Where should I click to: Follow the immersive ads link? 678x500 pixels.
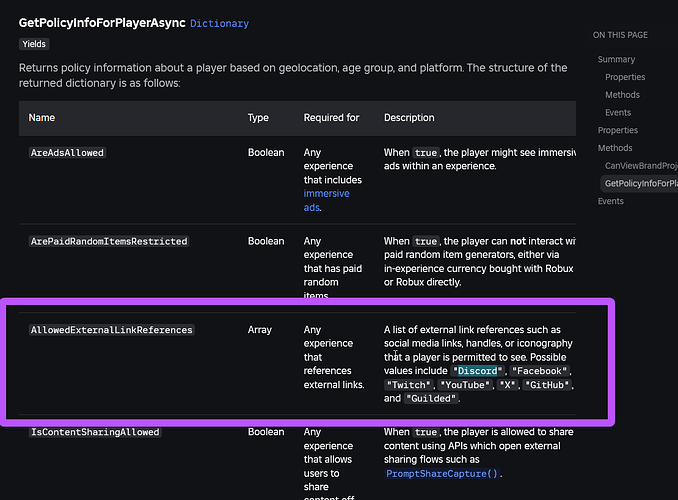[326, 200]
